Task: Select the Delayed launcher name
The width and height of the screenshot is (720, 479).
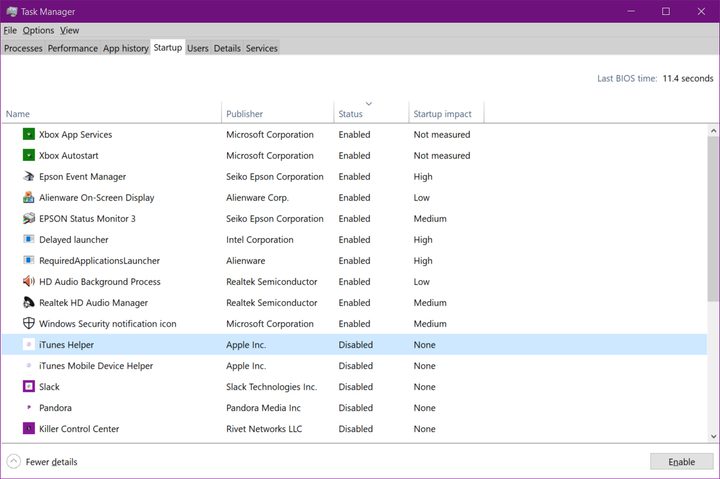Action: [73, 240]
